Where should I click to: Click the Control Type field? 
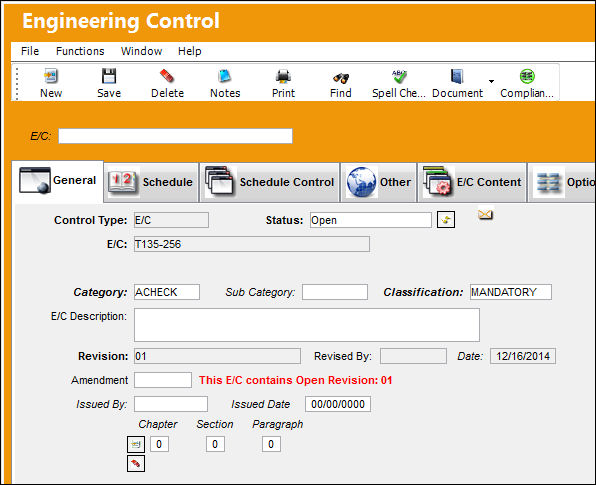click(x=171, y=220)
